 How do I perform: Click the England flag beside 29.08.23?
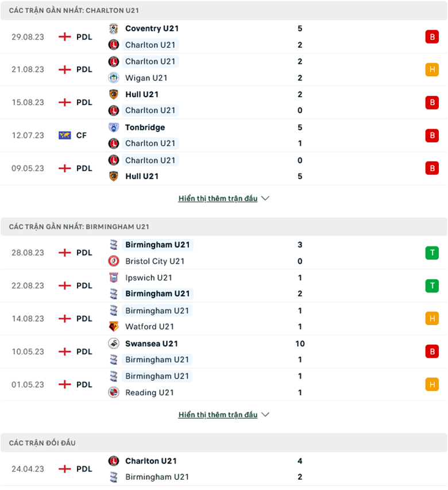tap(63, 37)
